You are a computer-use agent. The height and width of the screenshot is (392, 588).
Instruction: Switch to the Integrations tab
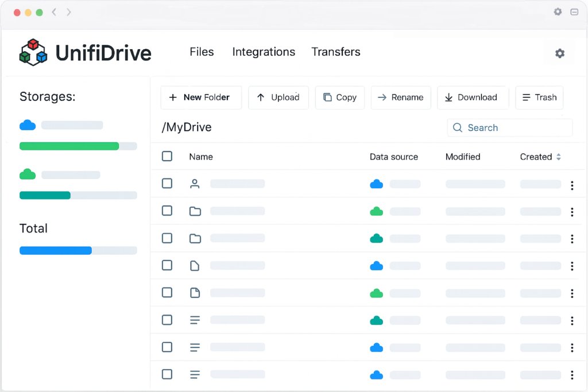(264, 52)
